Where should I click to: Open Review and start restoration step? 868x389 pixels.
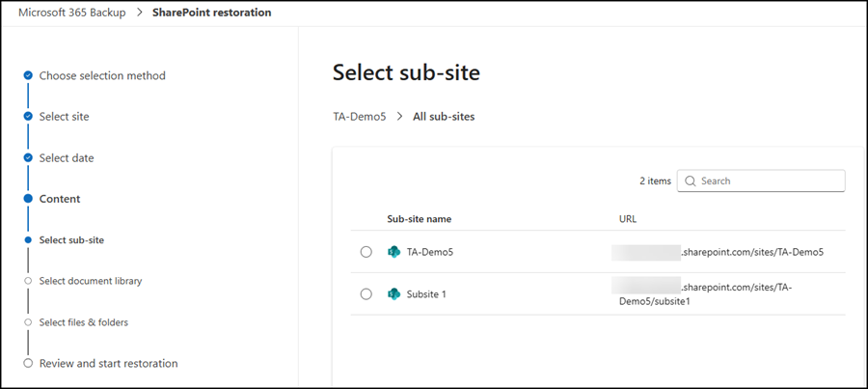108,364
